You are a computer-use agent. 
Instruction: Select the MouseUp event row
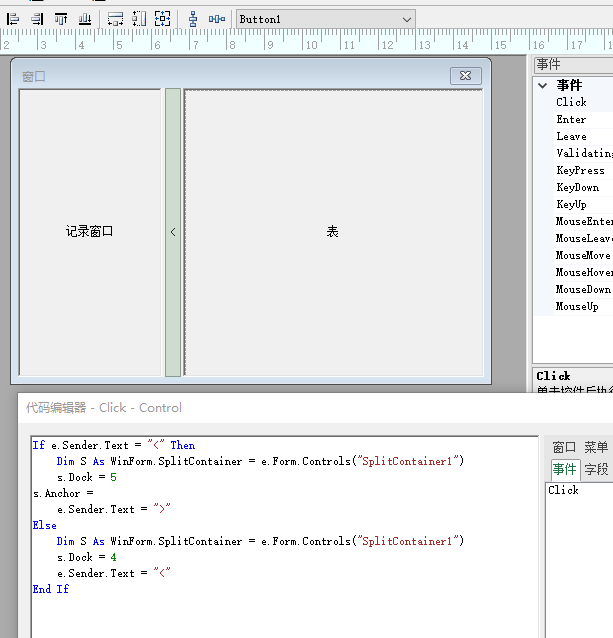point(582,306)
